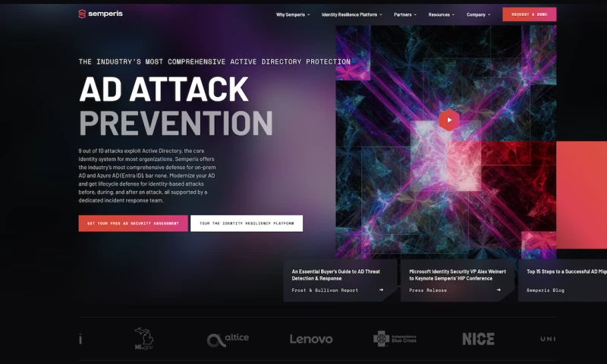Click arrow on Press Release card

tap(498, 290)
